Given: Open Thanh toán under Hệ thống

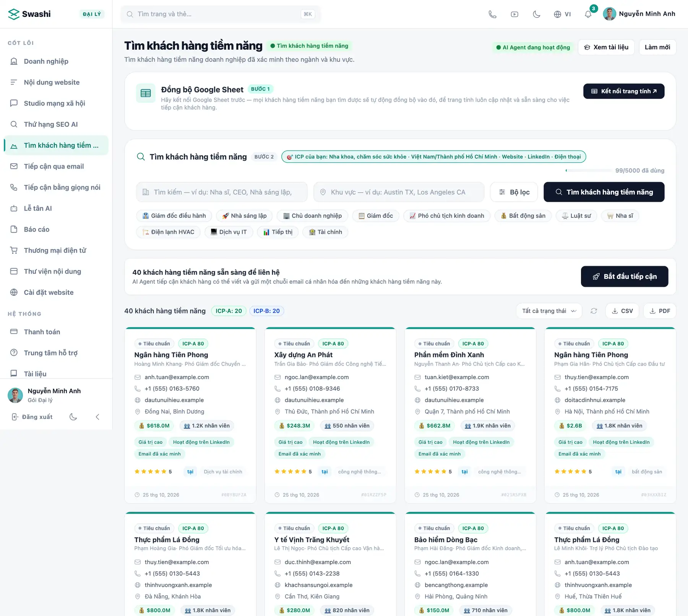Looking at the screenshot, I should [x=56, y=332].
